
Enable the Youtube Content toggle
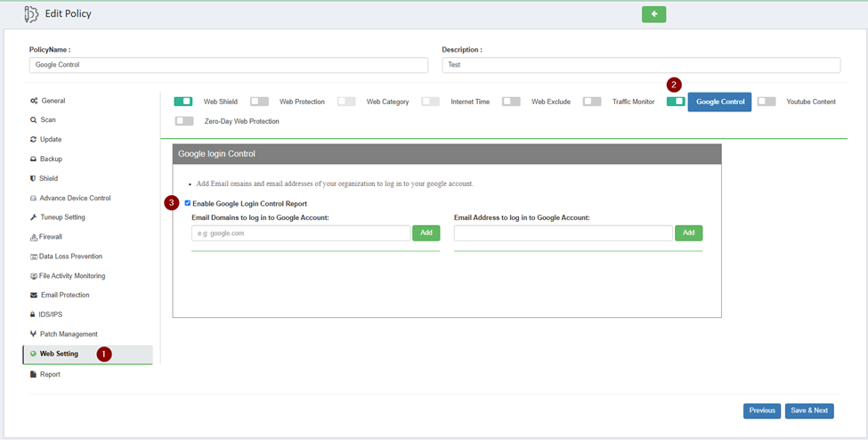pyautogui.click(x=767, y=102)
